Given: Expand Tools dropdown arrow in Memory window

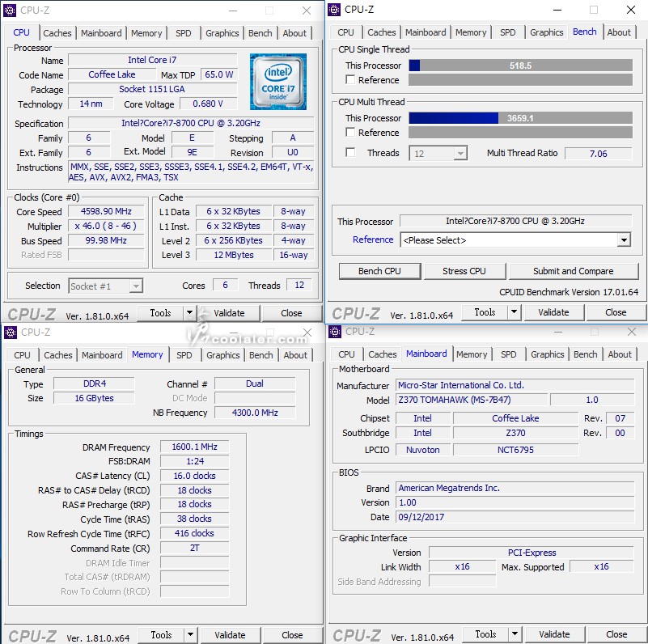Looking at the screenshot, I should click(x=190, y=635).
